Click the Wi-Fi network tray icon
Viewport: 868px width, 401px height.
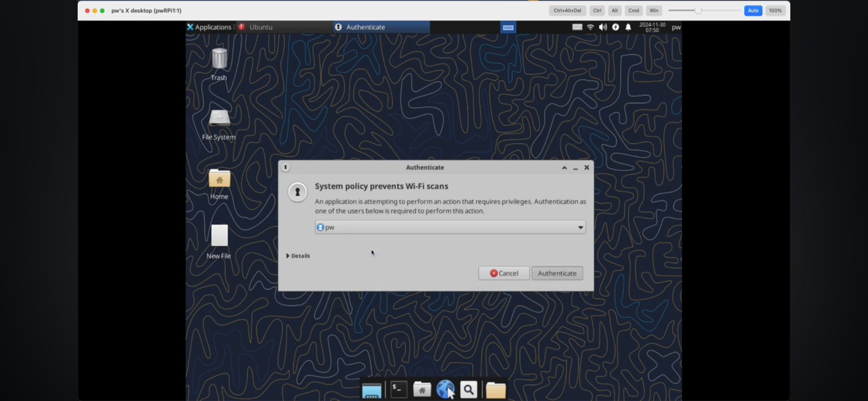point(590,27)
